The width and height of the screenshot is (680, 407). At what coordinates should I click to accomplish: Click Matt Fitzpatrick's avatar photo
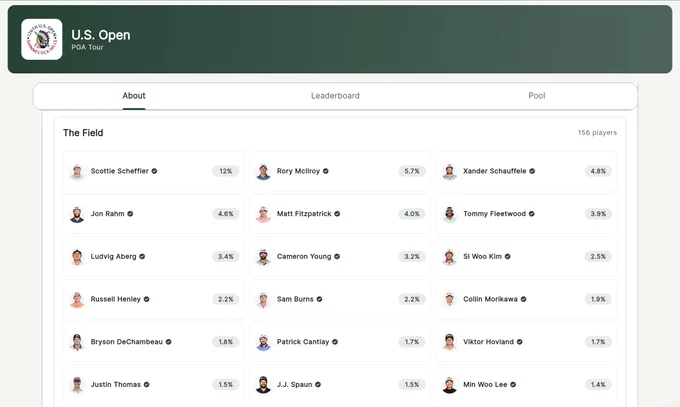pyautogui.click(x=263, y=214)
